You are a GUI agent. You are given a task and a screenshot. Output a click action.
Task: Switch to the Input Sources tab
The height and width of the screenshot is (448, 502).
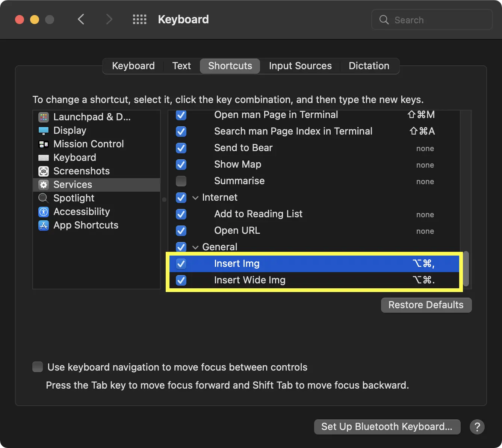click(x=300, y=66)
